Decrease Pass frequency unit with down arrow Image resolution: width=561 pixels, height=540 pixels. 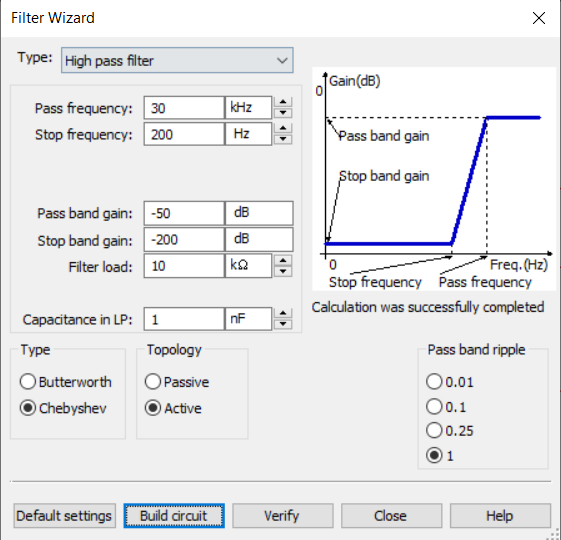point(283,113)
